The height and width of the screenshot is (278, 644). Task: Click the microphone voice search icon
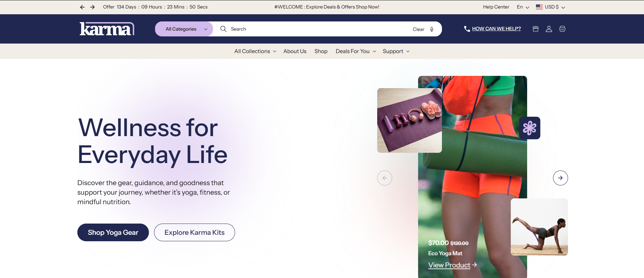[432, 29]
